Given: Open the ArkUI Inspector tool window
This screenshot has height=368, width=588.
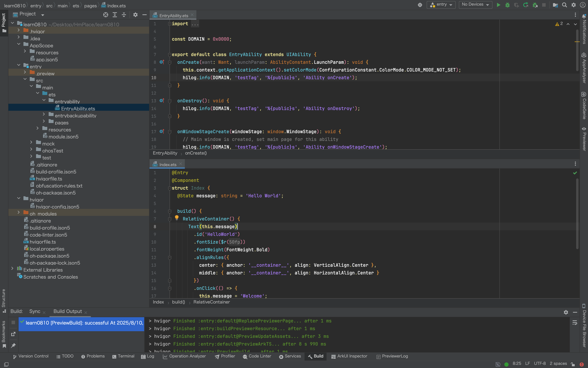Looking at the screenshot, I should pyautogui.click(x=349, y=356).
